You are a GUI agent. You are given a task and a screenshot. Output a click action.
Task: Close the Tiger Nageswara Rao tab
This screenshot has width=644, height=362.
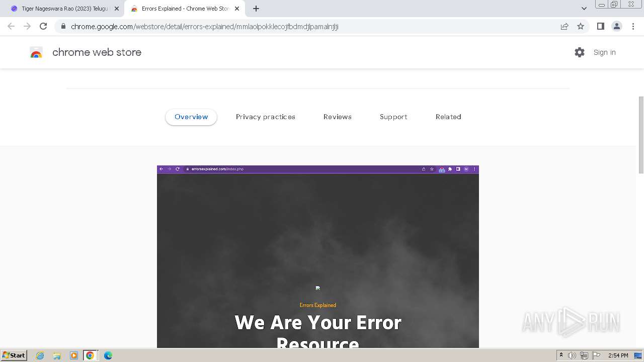point(117,9)
